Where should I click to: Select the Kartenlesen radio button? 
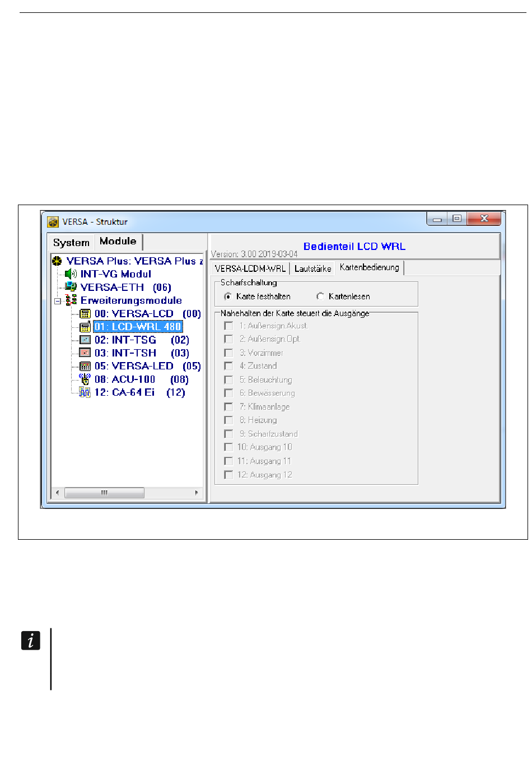[x=320, y=296]
